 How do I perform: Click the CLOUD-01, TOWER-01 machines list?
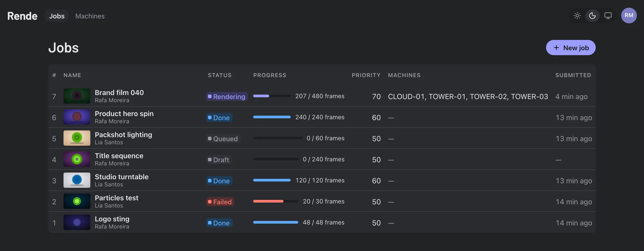pyautogui.click(x=468, y=97)
